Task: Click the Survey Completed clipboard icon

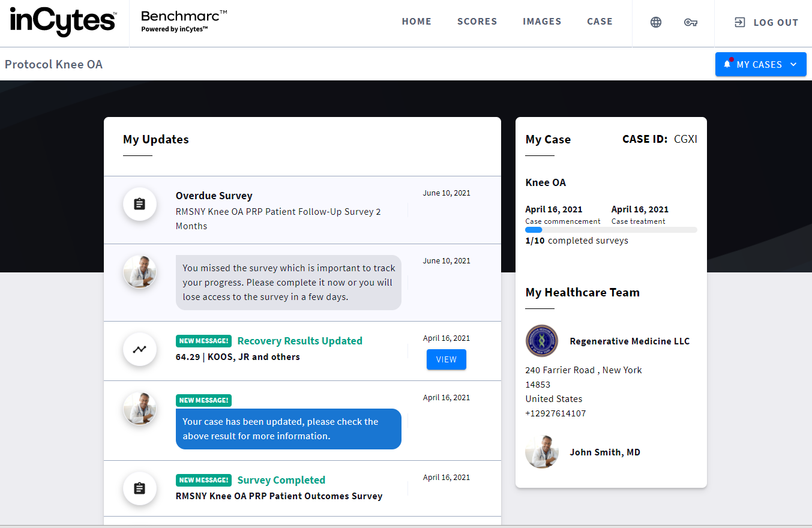Action: pos(139,488)
